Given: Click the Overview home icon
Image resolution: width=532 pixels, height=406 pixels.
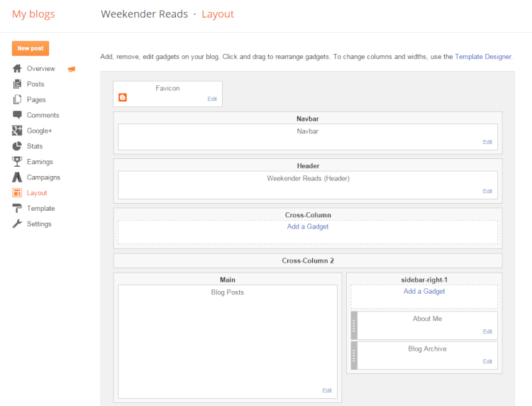Looking at the screenshot, I should pyautogui.click(x=17, y=69).
